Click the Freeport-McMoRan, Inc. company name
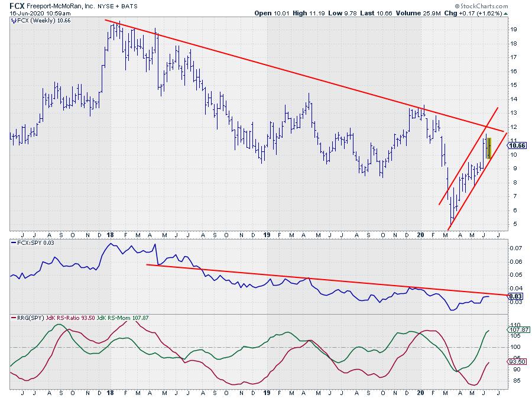 (x=60, y=6)
